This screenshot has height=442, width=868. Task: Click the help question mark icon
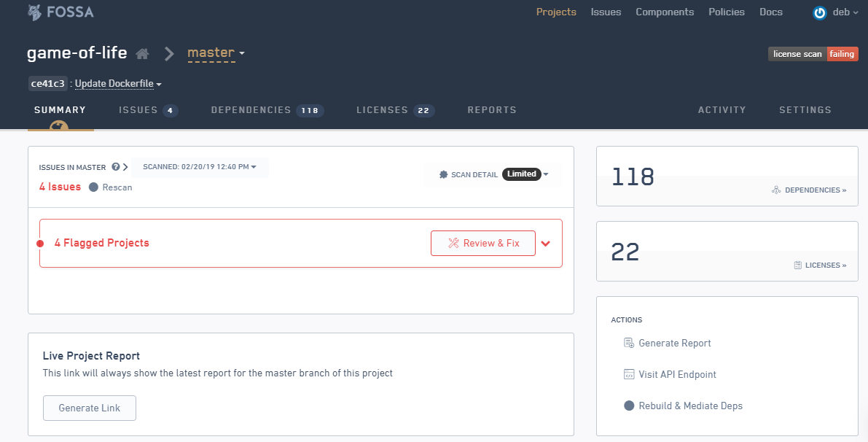pyautogui.click(x=116, y=167)
